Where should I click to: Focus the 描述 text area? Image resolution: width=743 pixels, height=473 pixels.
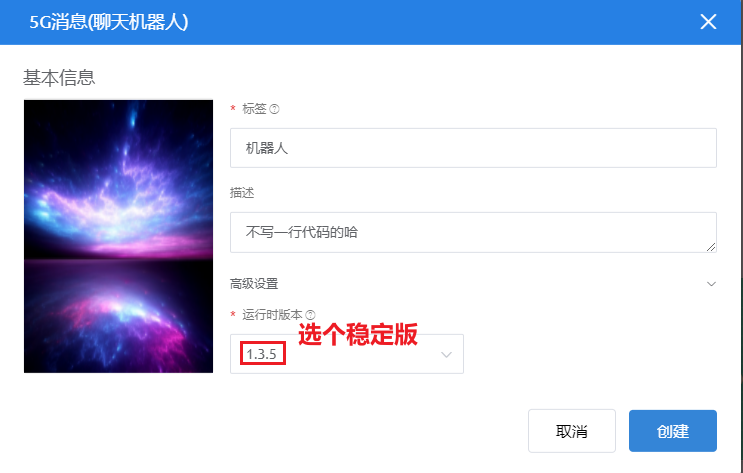473,233
